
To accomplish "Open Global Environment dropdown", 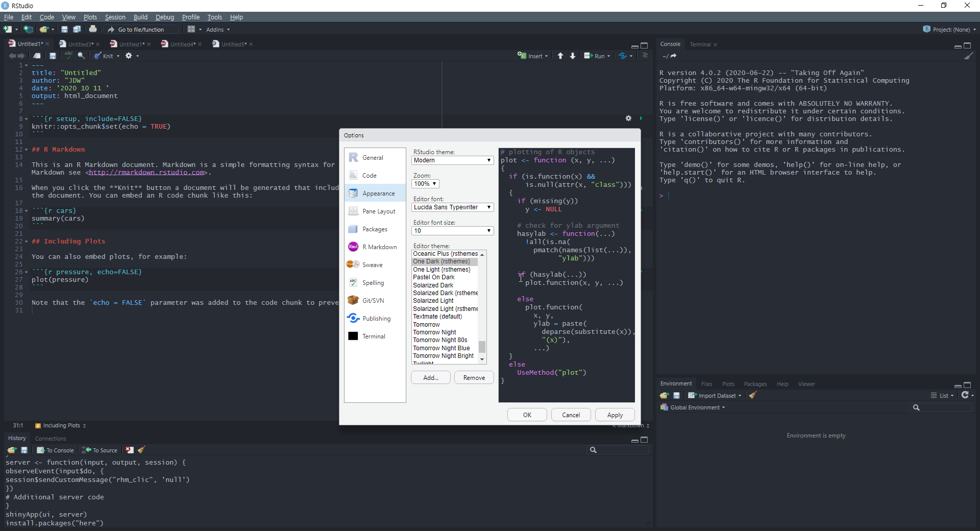I will (x=693, y=407).
